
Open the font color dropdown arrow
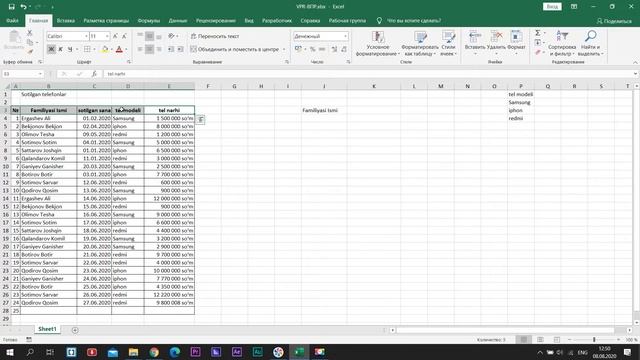pyautogui.click(x=126, y=49)
